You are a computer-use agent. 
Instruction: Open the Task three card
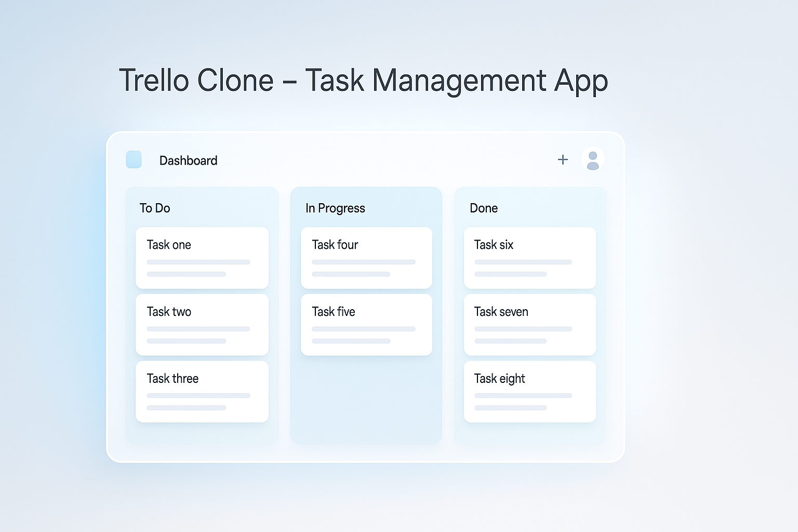pyautogui.click(x=202, y=391)
